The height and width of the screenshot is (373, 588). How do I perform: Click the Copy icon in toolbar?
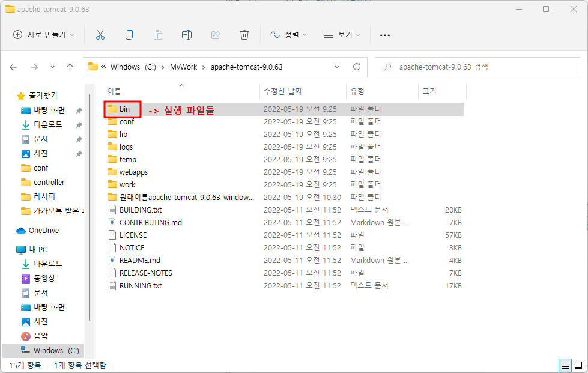129,35
